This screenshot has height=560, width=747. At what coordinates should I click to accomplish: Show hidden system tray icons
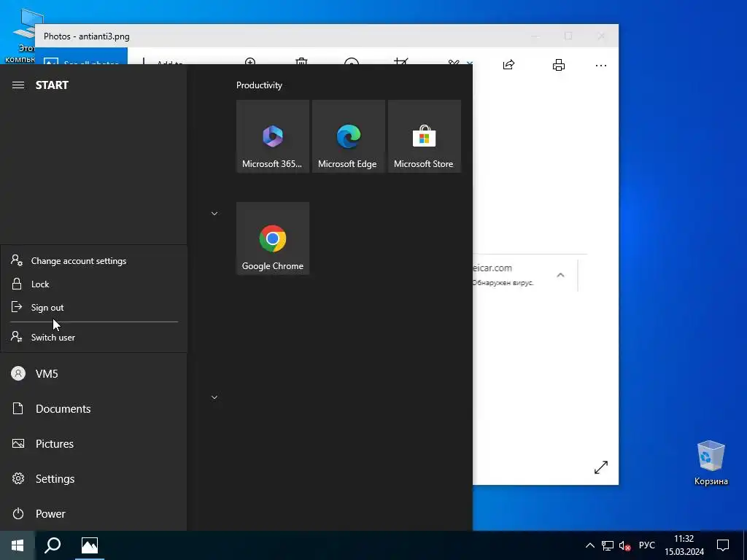(x=589, y=545)
